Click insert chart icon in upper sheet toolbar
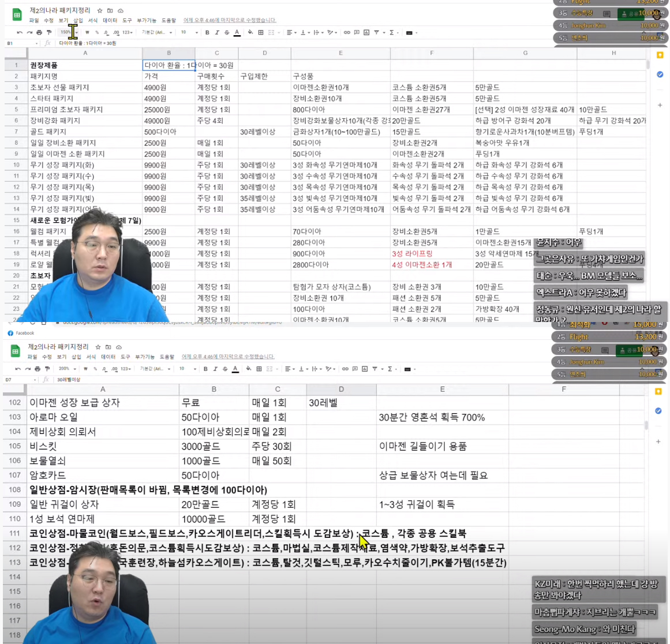 pyautogui.click(x=366, y=32)
